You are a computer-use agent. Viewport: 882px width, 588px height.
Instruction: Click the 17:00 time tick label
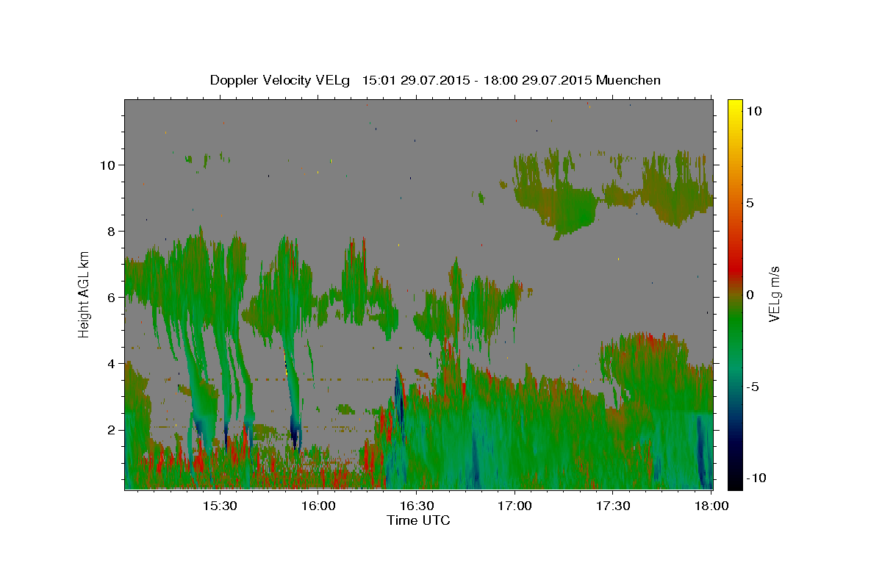pyautogui.click(x=514, y=506)
